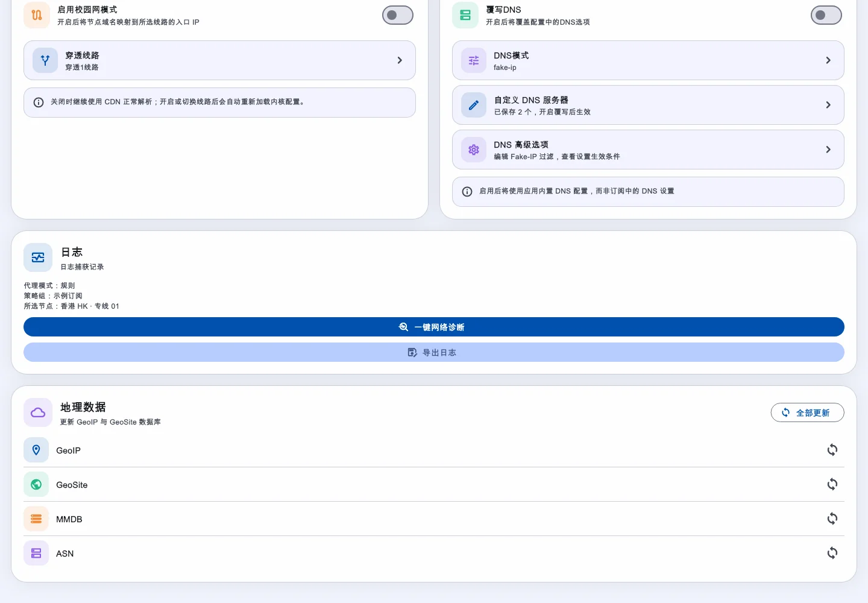This screenshot has height=603, width=868.
Task: Click the ASN server icon
Action: tap(36, 553)
